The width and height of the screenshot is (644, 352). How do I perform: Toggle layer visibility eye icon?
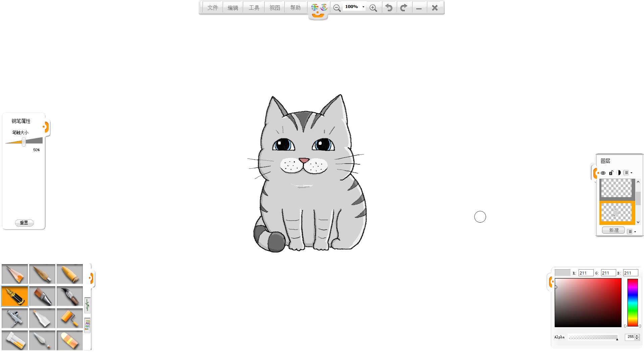(x=603, y=173)
